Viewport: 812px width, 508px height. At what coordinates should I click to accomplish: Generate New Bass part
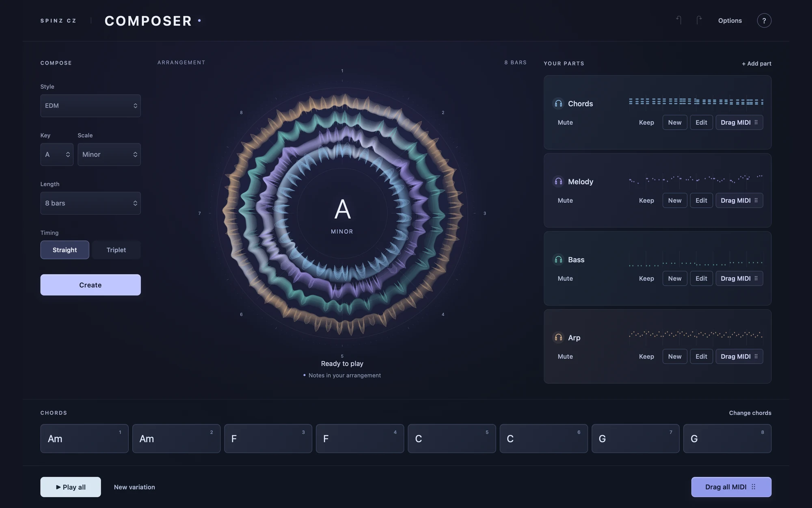[675, 278]
